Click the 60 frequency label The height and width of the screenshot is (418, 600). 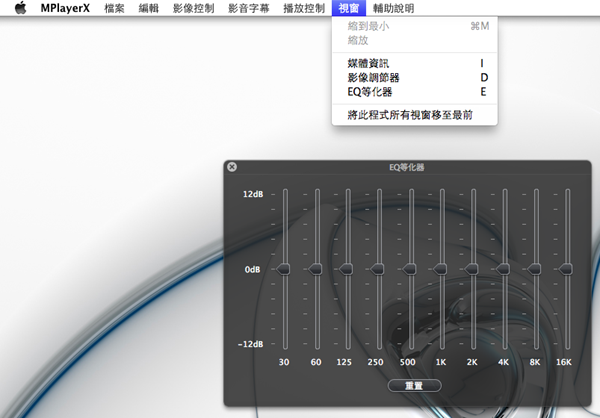click(316, 362)
